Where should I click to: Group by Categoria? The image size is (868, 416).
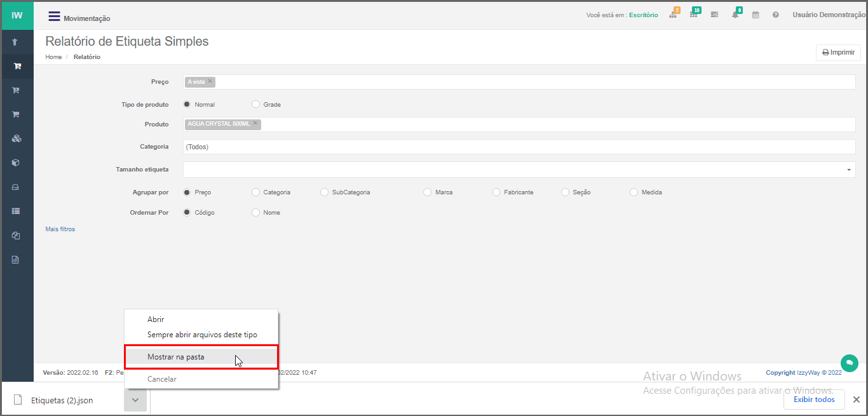[256, 192]
